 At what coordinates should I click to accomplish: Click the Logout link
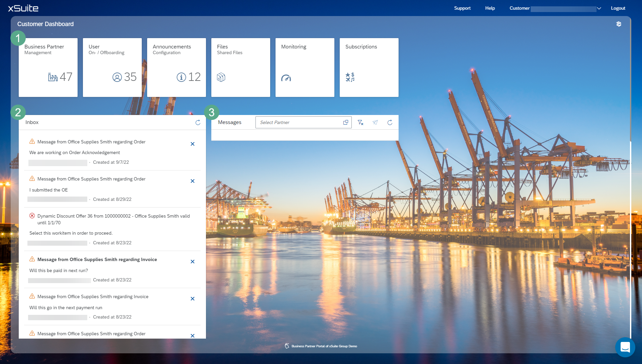(618, 8)
